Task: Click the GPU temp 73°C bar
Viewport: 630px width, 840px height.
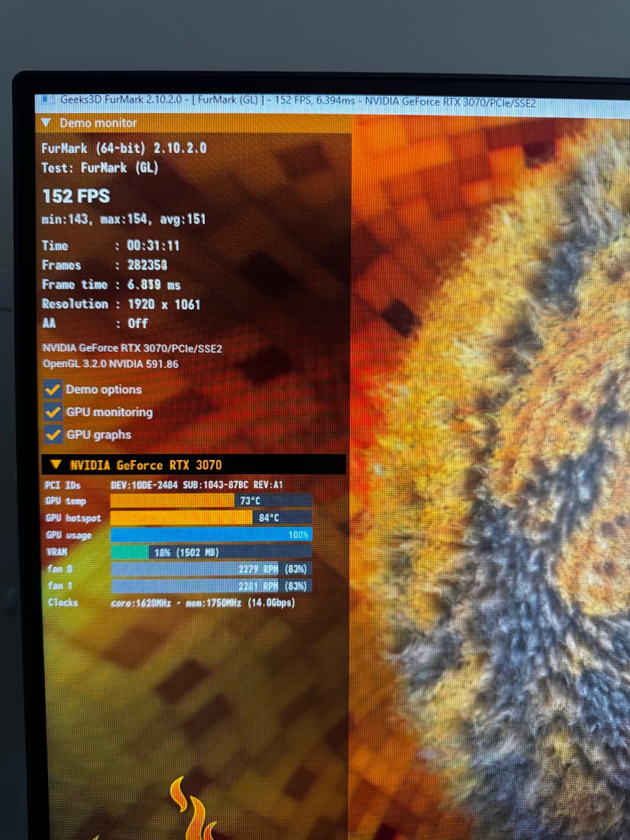Action: [x=211, y=501]
